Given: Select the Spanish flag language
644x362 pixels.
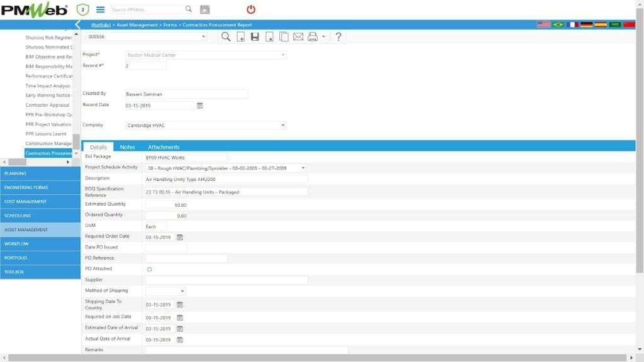Looking at the screenshot, I should tap(601, 25).
